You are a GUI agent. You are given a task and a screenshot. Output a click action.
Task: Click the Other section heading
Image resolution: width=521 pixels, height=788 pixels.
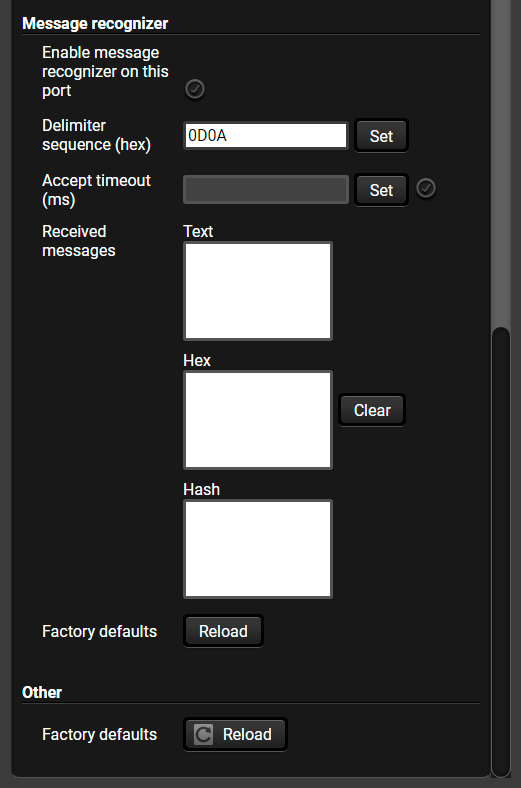point(42,693)
